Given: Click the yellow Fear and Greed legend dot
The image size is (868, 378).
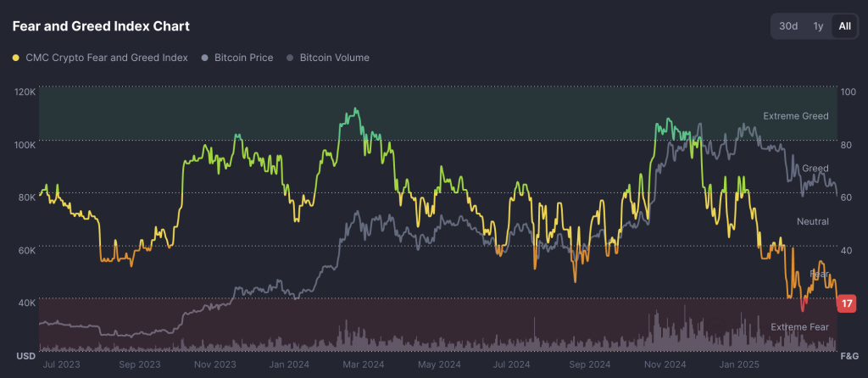Looking at the screenshot, I should pos(15,58).
